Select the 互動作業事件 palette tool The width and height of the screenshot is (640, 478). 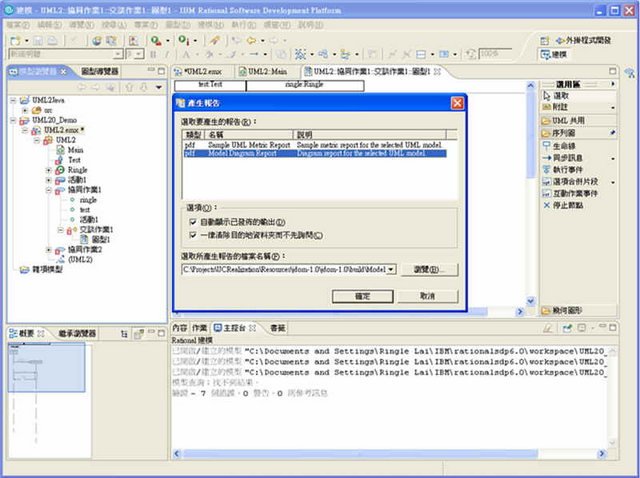[570, 193]
